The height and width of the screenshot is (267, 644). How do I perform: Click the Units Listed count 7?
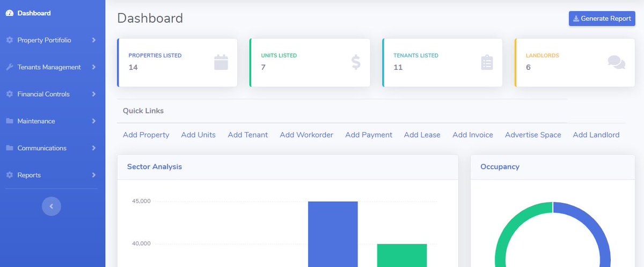[264, 68]
